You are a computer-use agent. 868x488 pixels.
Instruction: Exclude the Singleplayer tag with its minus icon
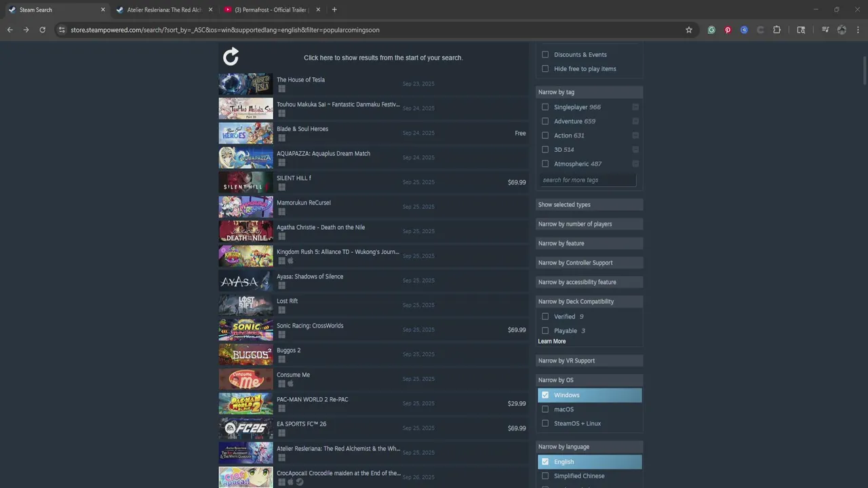pyautogui.click(x=635, y=107)
